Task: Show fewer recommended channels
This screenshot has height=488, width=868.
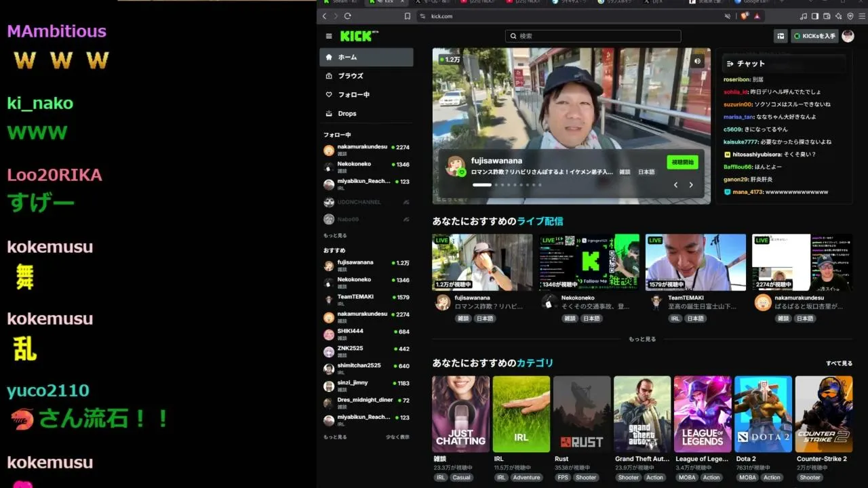Action: 398,437
